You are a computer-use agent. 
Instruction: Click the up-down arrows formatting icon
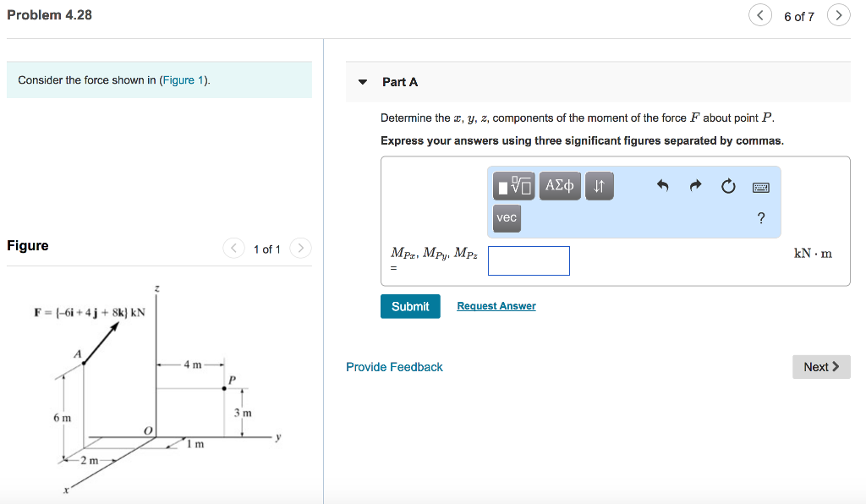[x=599, y=185]
